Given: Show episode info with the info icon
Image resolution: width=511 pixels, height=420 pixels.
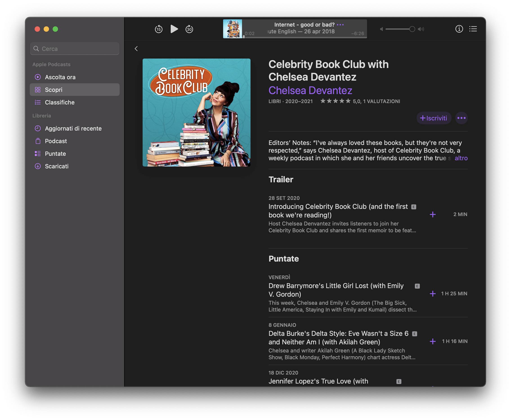Looking at the screenshot, I should click(x=459, y=29).
